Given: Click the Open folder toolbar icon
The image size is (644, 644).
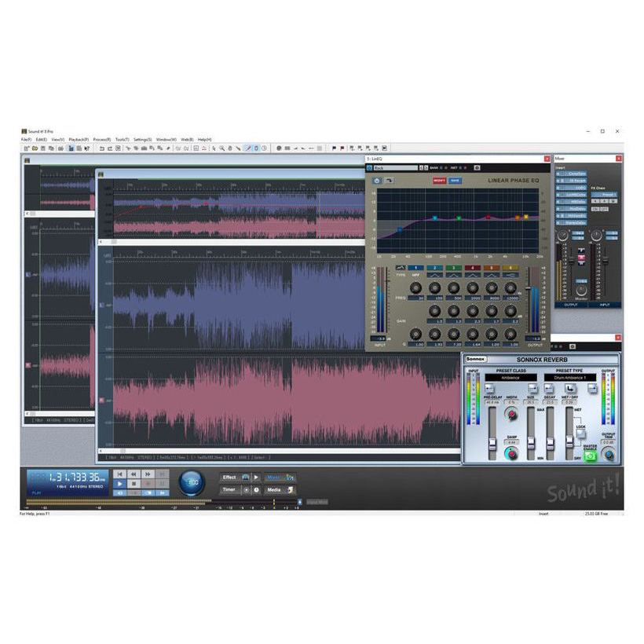Looking at the screenshot, I should coord(35,148).
